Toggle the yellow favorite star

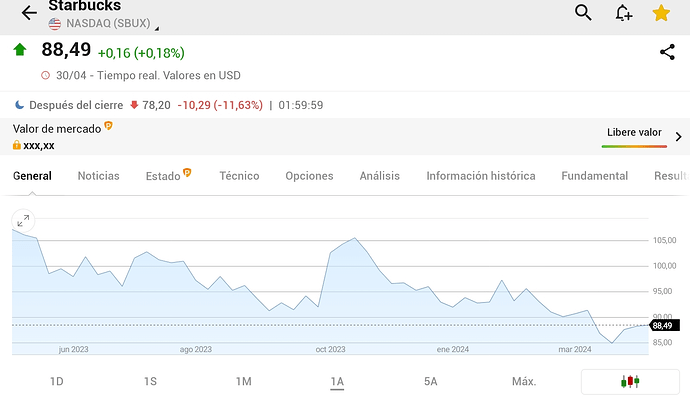661,13
